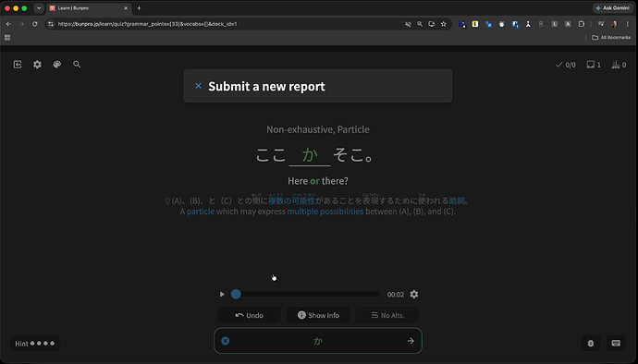Reload the page
The width and height of the screenshot is (638, 364).
coord(35,24)
